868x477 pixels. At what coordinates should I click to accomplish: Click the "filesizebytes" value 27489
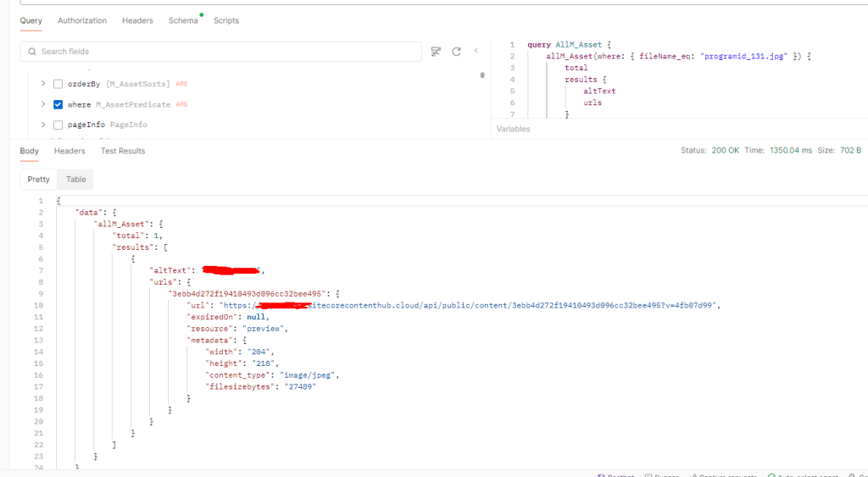coord(300,387)
